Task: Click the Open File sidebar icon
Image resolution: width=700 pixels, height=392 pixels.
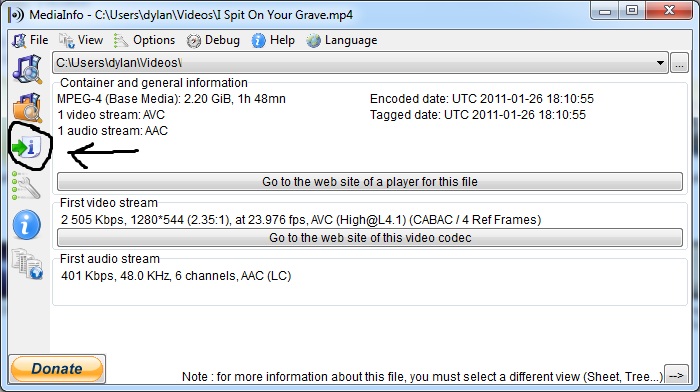Action: [27, 70]
